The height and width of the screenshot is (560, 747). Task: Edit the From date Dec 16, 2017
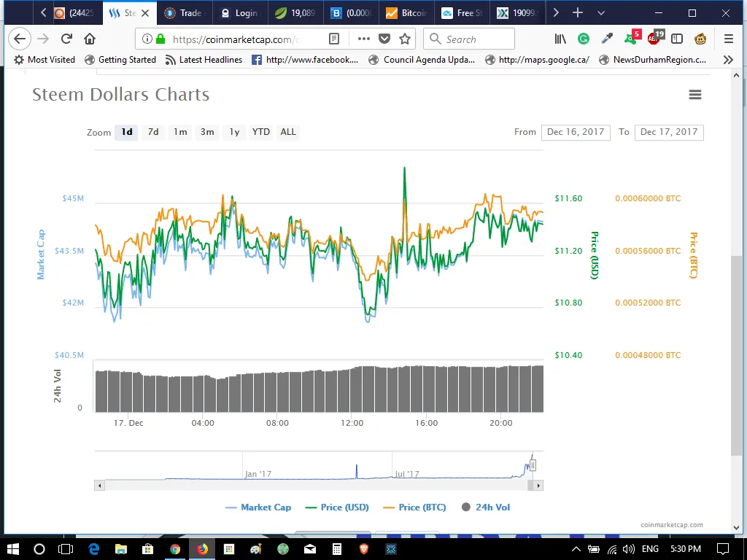pyautogui.click(x=576, y=132)
